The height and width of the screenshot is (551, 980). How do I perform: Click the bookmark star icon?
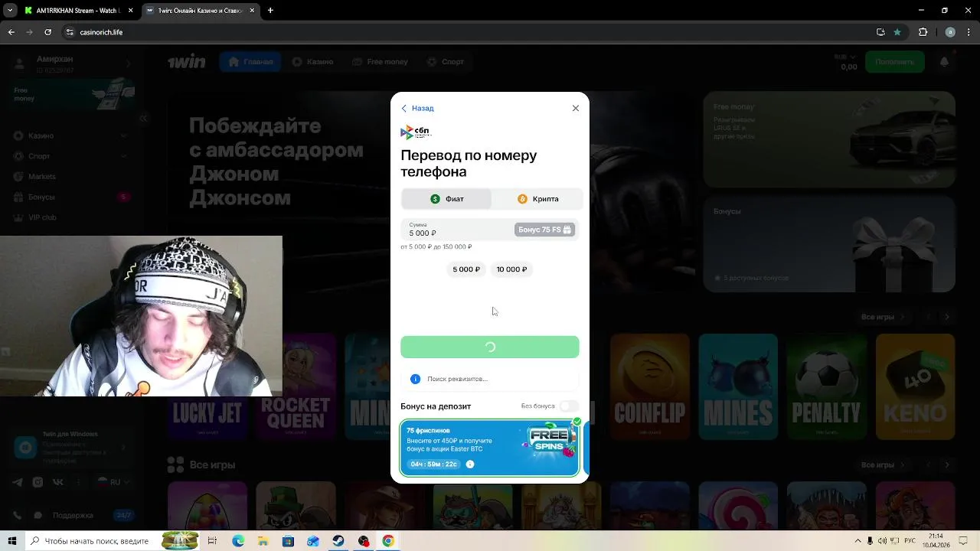click(x=897, y=32)
